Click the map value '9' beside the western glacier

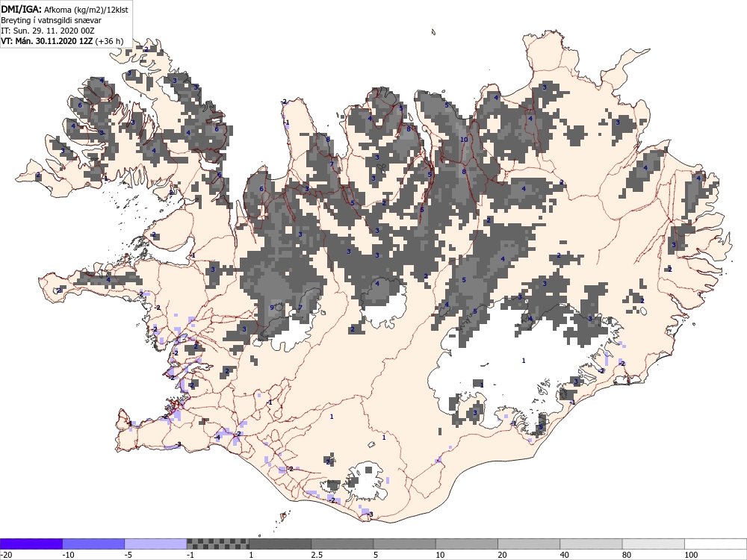(x=272, y=308)
